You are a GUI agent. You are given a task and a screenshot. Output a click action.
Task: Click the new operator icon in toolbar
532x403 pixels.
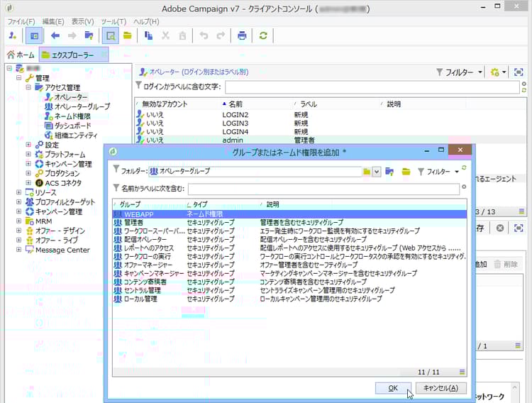13,35
